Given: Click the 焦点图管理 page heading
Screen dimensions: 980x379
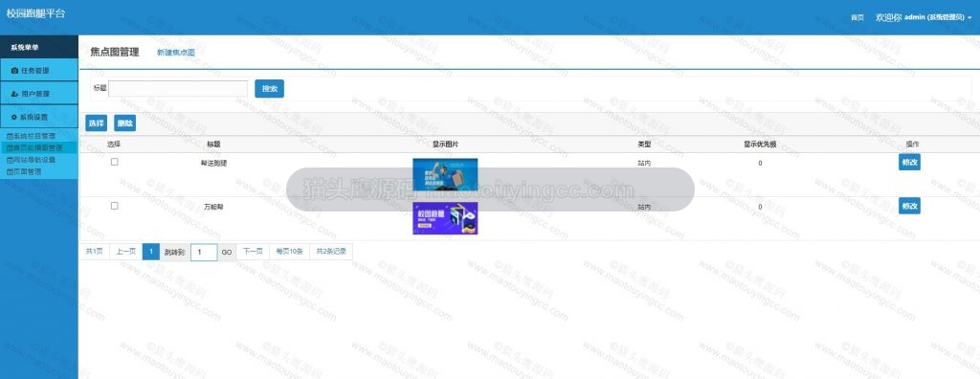Looking at the screenshot, I should pyautogui.click(x=115, y=52).
